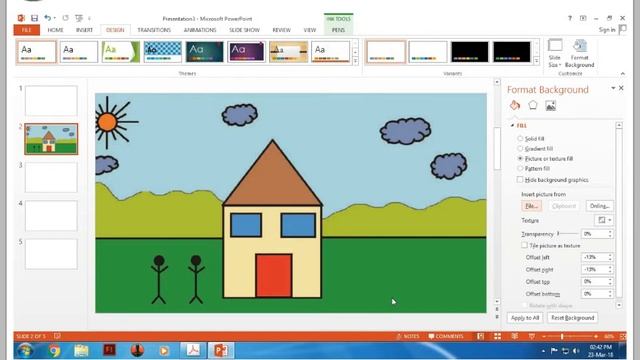Open the Slide Size option

(555, 53)
